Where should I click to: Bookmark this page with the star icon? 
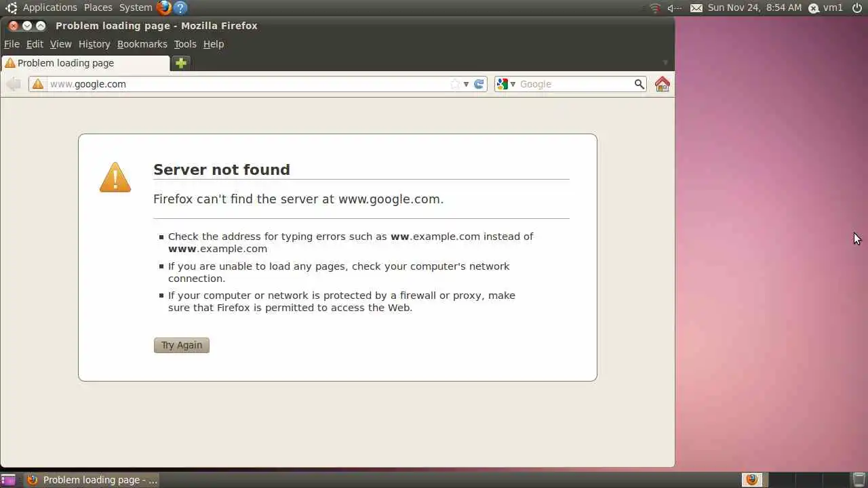[x=455, y=84]
